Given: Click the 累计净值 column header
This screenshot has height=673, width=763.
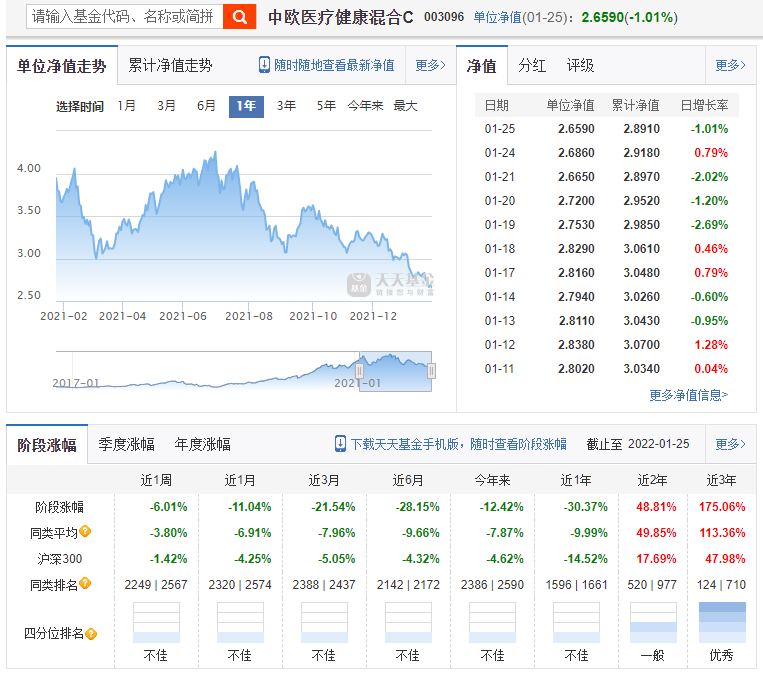Looking at the screenshot, I should pos(636,105).
